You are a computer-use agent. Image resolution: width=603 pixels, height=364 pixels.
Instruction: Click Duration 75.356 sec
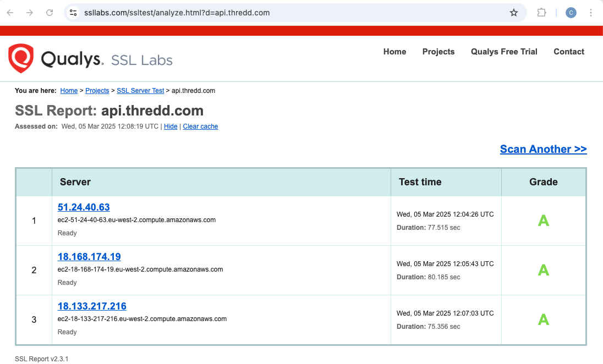429,327
